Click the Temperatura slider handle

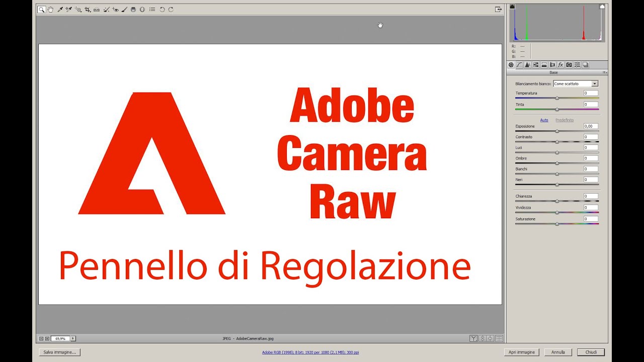click(557, 98)
